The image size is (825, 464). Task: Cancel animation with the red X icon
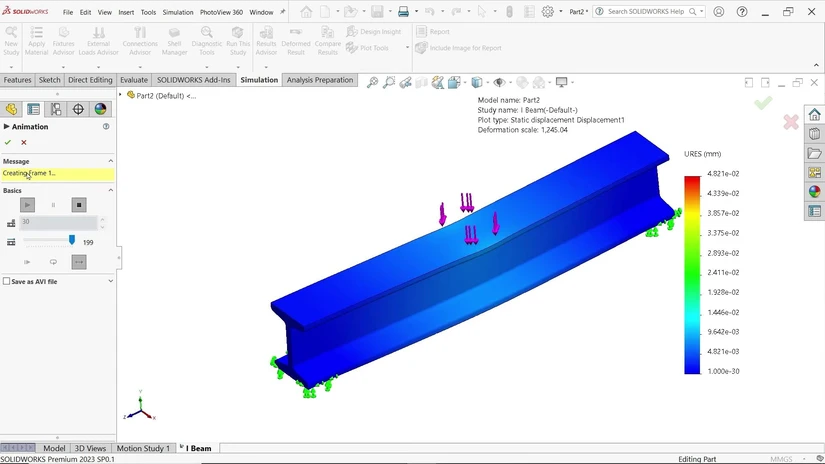(24, 142)
